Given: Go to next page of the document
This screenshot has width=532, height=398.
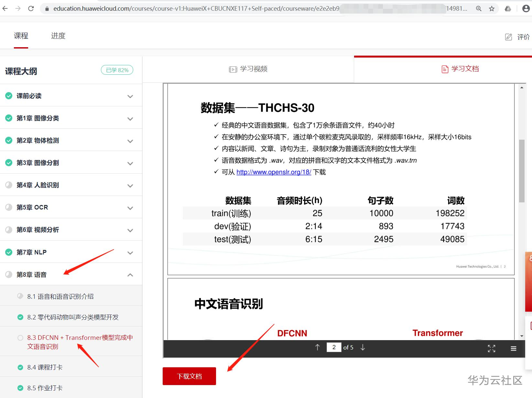Looking at the screenshot, I should [x=363, y=347].
